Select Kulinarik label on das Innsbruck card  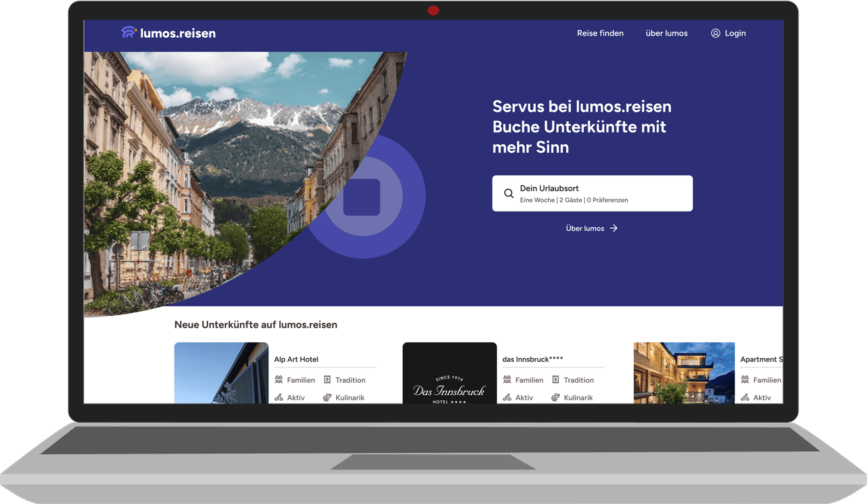[x=578, y=397]
